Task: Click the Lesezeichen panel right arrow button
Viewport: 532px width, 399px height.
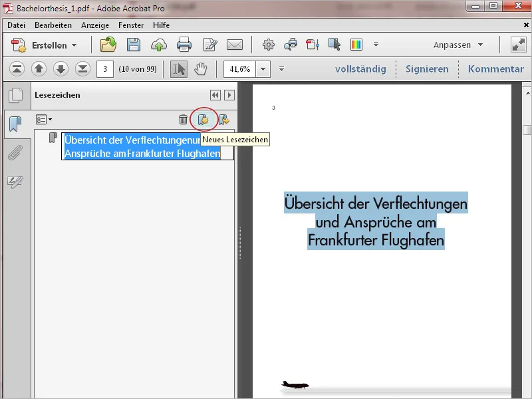Action: [x=229, y=95]
